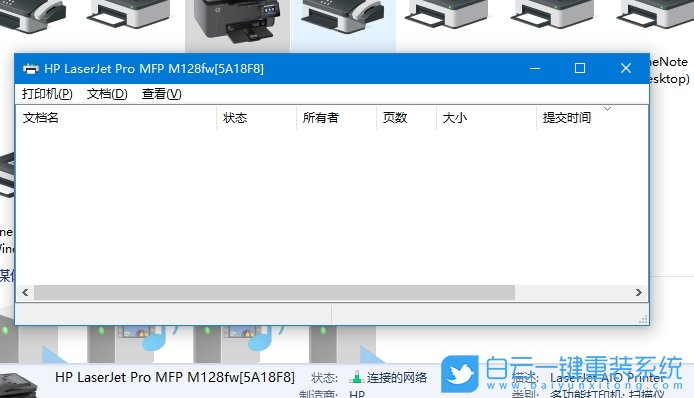Open the 查看(V) menu
694x398 pixels.
(x=162, y=94)
